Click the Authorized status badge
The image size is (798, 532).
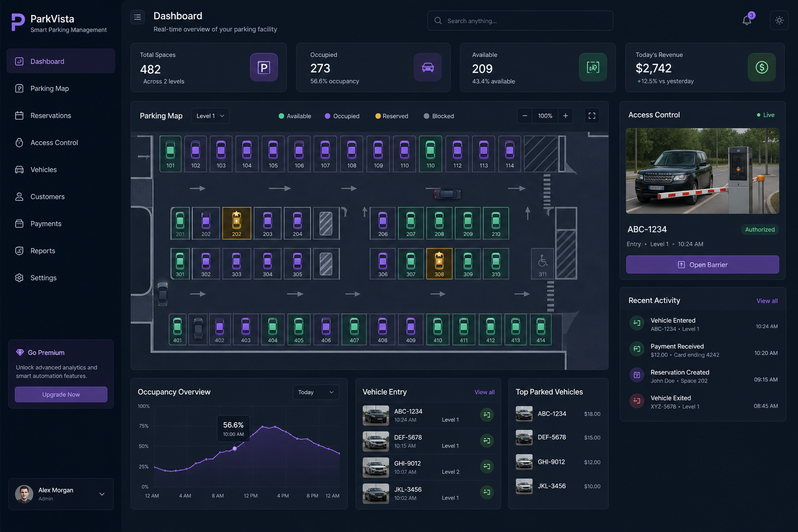tap(760, 230)
